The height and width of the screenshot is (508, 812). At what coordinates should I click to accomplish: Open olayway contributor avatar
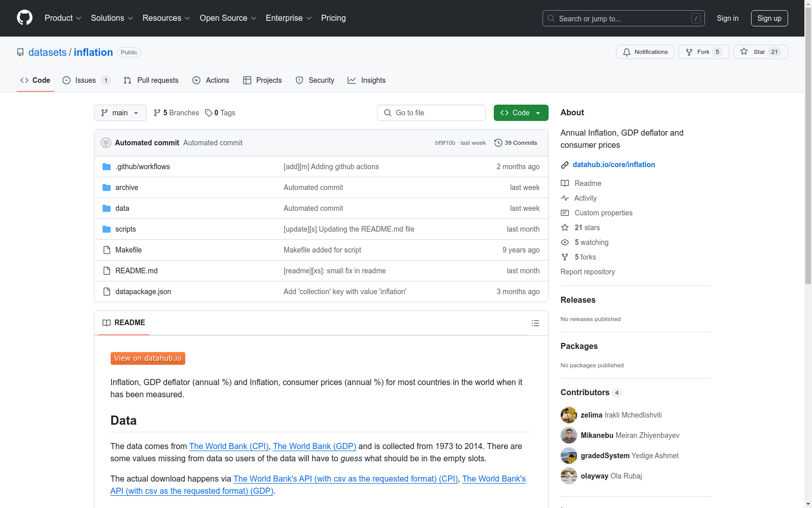click(569, 476)
